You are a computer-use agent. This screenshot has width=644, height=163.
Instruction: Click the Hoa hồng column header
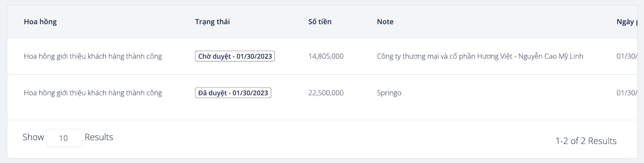point(40,22)
